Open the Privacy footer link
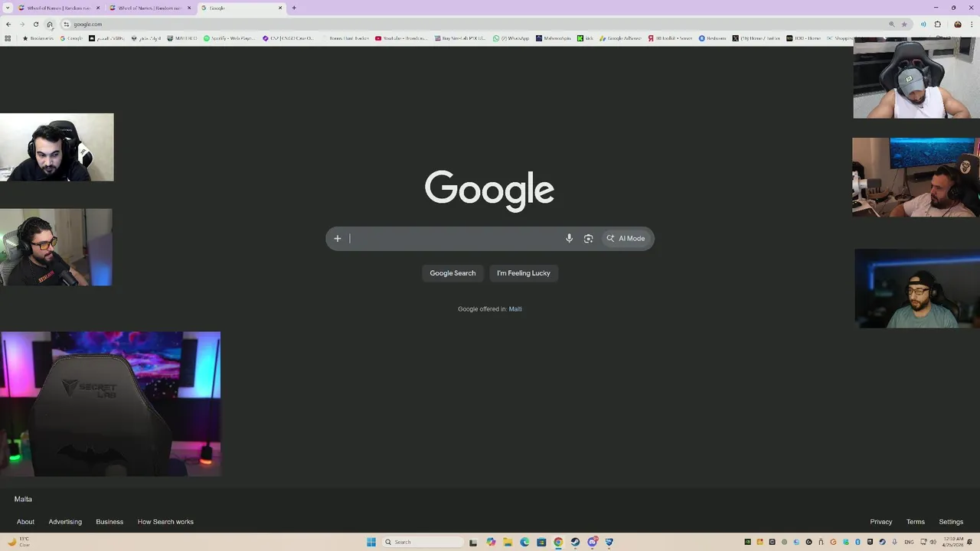Viewport: 980px width, 551px height. click(x=881, y=522)
